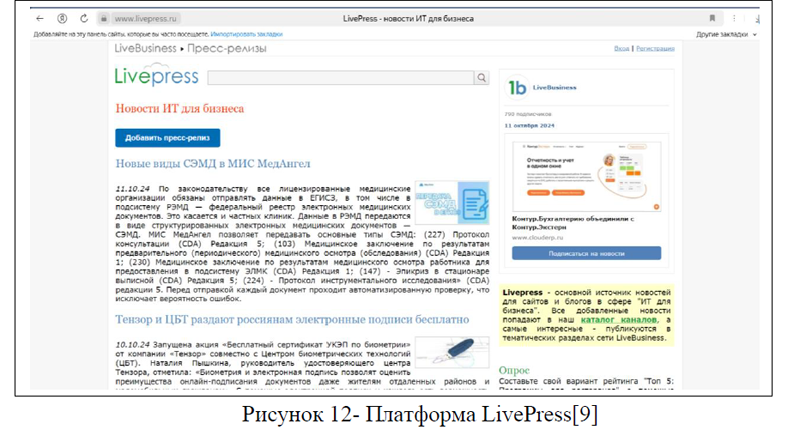Image resolution: width=800 pixels, height=442 pixels.
Task: Click the magnifier search button
Action: (482, 78)
